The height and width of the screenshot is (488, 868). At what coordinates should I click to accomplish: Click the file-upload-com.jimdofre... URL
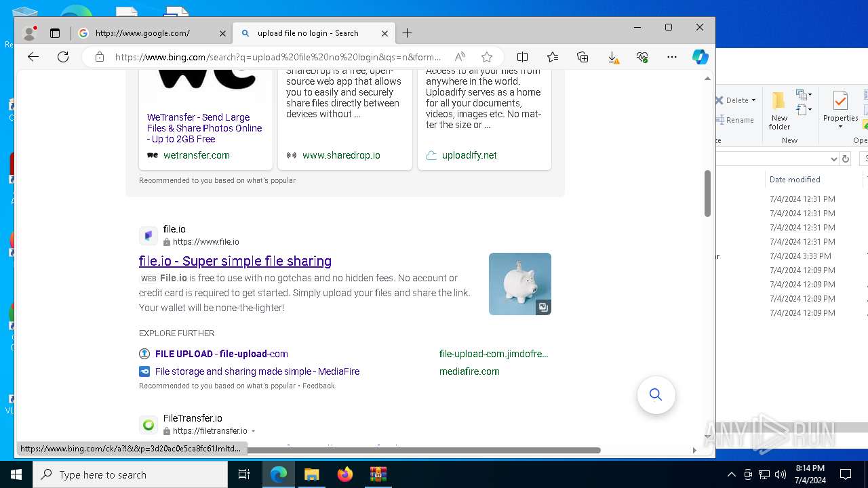coord(494,354)
